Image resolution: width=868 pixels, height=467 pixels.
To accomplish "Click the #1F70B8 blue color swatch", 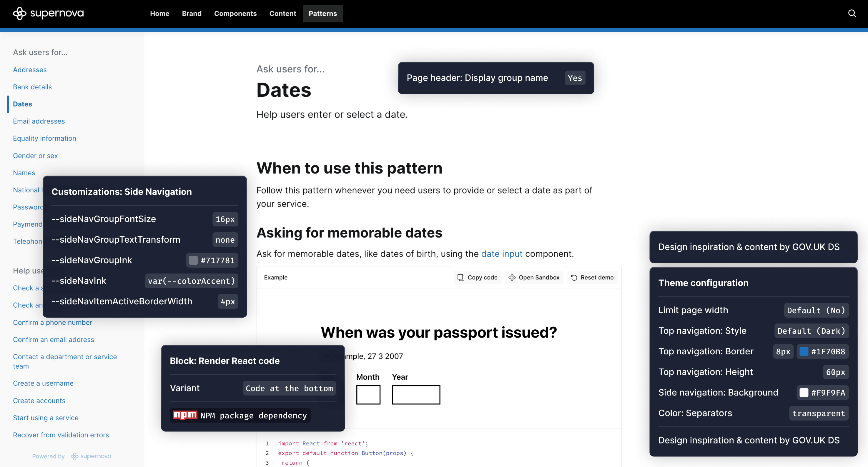I will pyautogui.click(x=804, y=351).
